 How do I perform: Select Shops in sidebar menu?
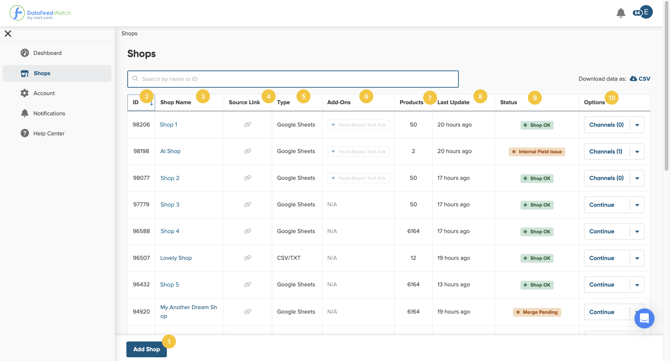click(x=57, y=73)
